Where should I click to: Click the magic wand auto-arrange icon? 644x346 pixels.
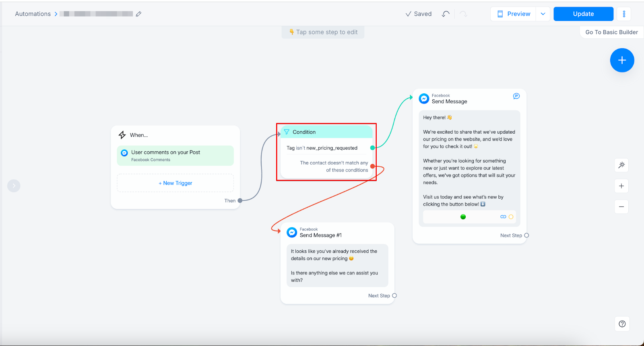pos(621,165)
